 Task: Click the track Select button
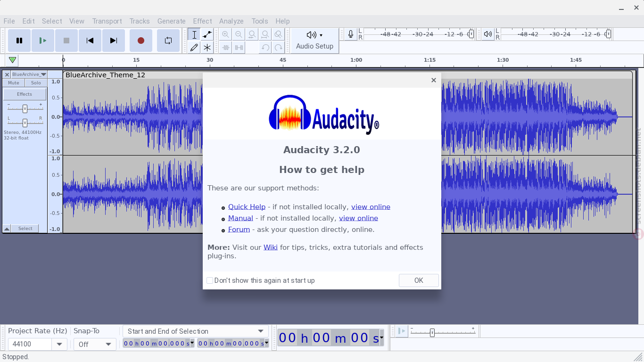[x=25, y=229]
